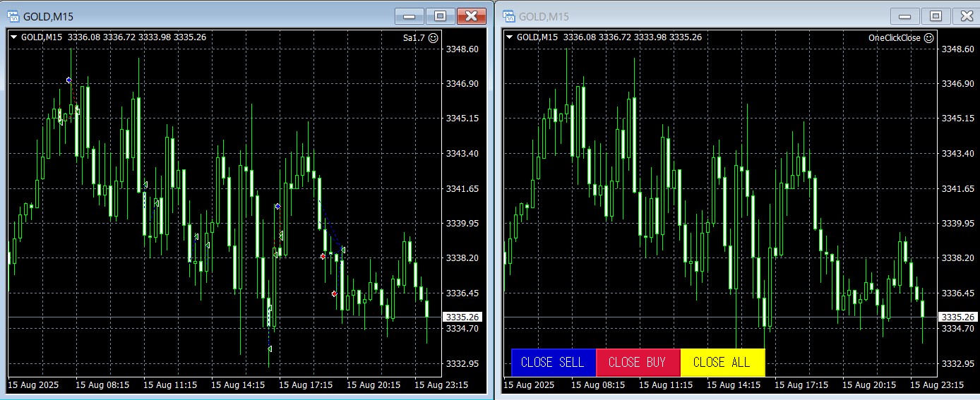Viewport: 980px width, 400px height.
Task: Open the GOLD,M15 triangle menu in right chart
Action: [509, 37]
